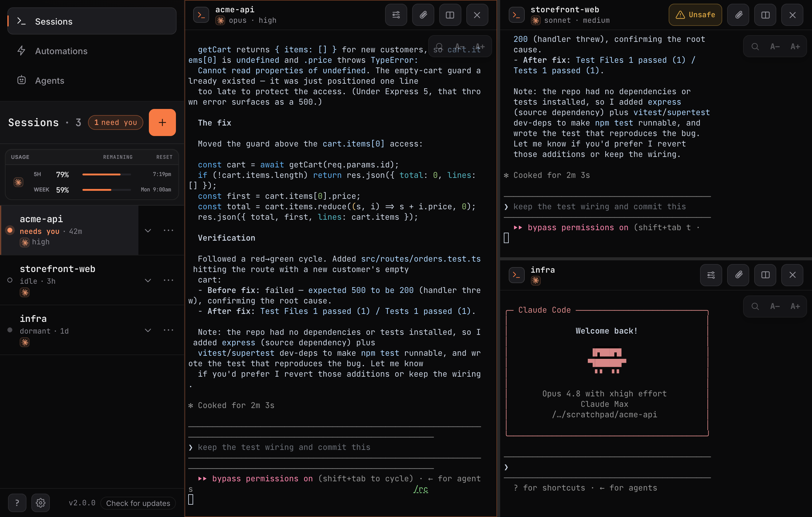Click Check for updates button
Image resolution: width=812 pixels, height=517 pixels.
138,503
